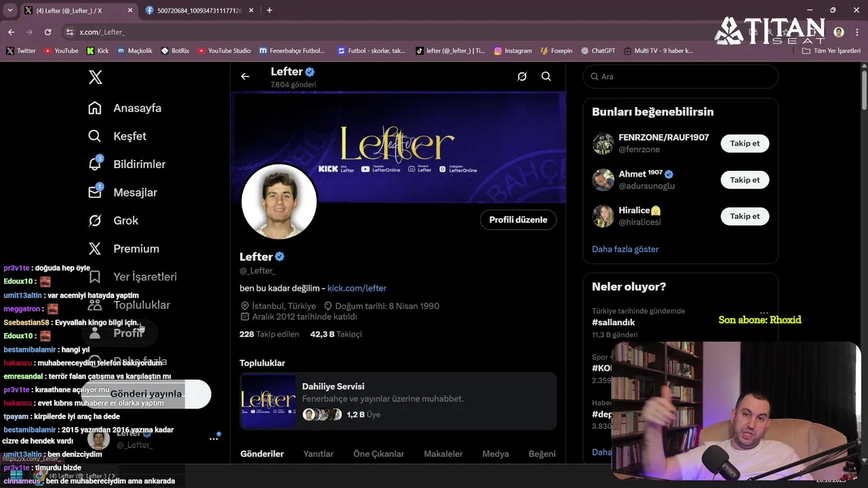
Task: Open the Maçkolik bookmark
Action: coord(135,51)
